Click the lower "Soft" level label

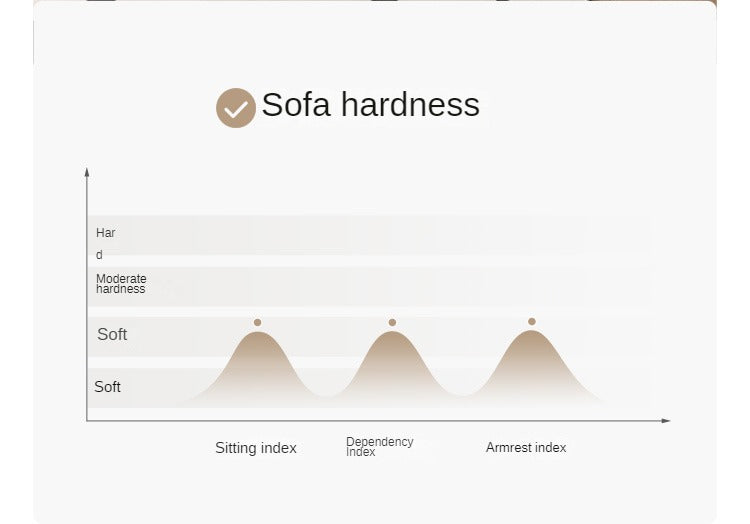coord(107,386)
